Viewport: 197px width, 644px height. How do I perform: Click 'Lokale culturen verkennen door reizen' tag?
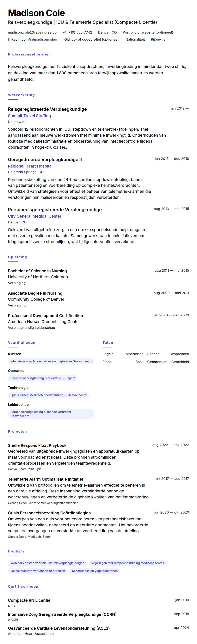(x=38, y=571)
